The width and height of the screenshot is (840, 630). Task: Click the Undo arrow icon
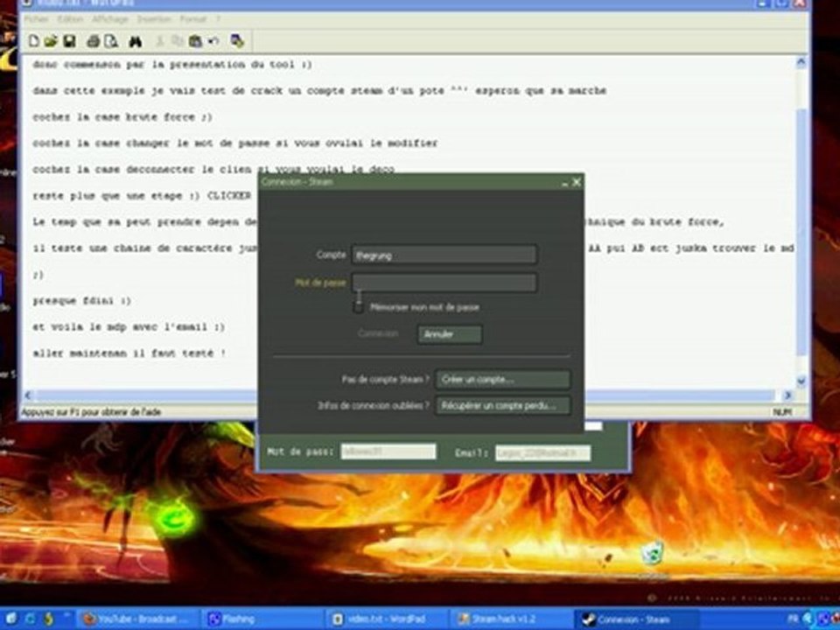tap(213, 41)
